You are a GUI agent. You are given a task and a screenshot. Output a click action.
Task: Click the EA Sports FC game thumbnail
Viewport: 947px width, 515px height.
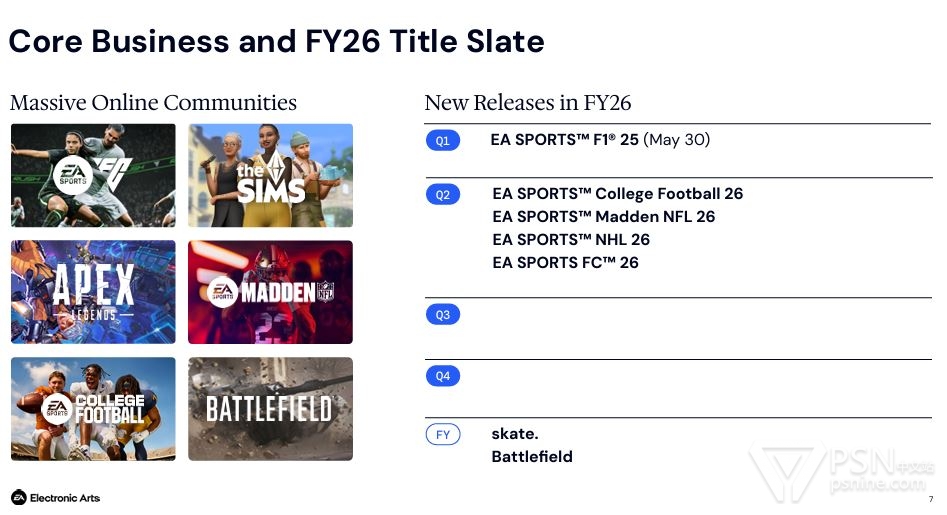pyautogui.click(x=93, y=175)
